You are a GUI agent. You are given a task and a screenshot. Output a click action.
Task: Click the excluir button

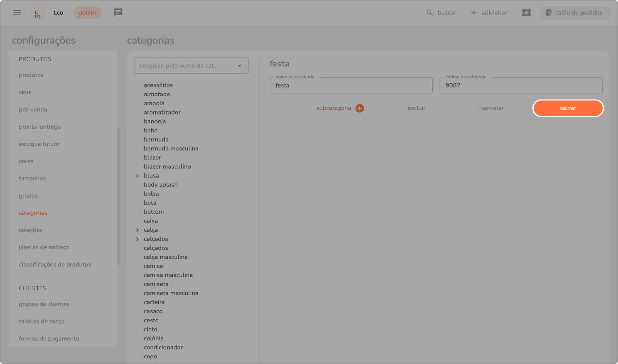(416, 108)
